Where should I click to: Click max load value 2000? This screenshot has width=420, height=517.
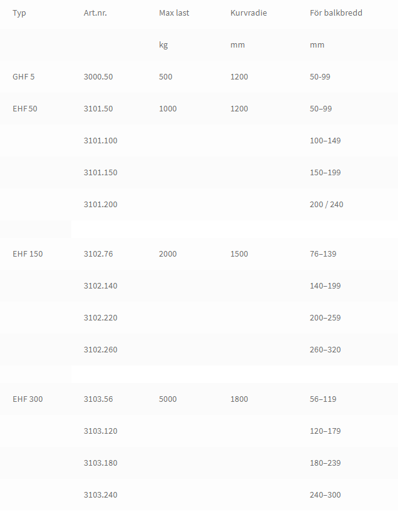pos(168,254)
